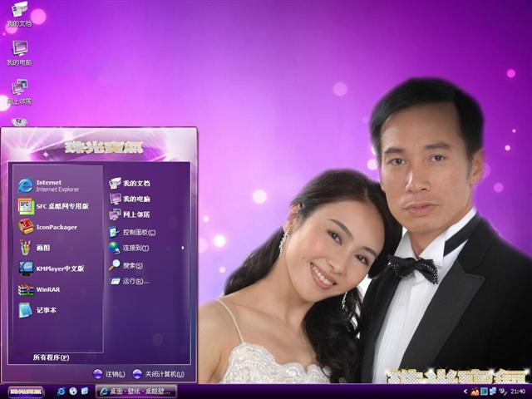
Task: Click orange tray icon beside tray arrow
Action: click(x=475, y=392)
